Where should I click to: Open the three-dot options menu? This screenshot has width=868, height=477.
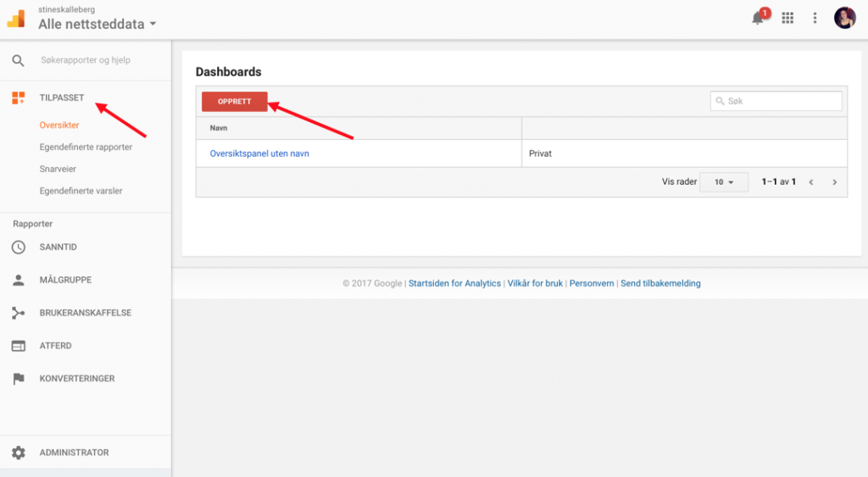tap(815, 19)
